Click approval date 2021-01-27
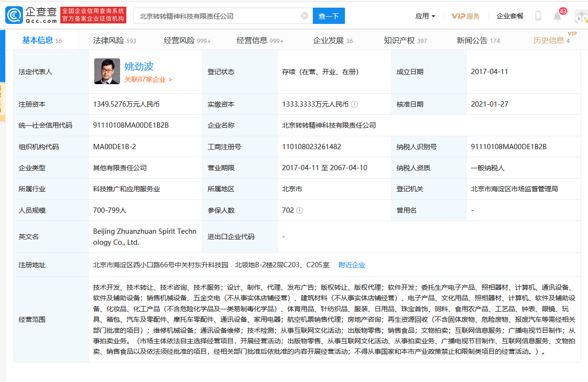588x382 pixels. (489, 104)
